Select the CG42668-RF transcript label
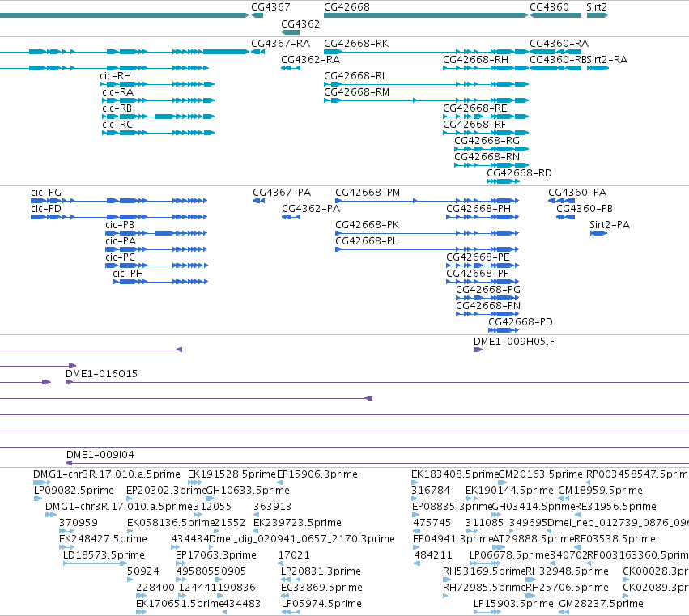Viewport: 689px width, 616px height. pyautogui.click(x=474, y=125)
